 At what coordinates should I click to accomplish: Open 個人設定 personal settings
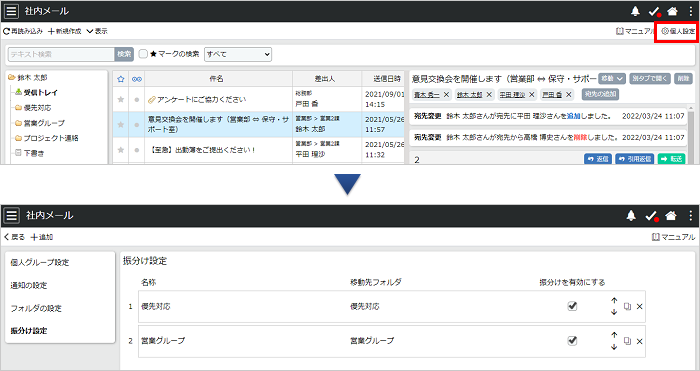(x=678, y=31)
